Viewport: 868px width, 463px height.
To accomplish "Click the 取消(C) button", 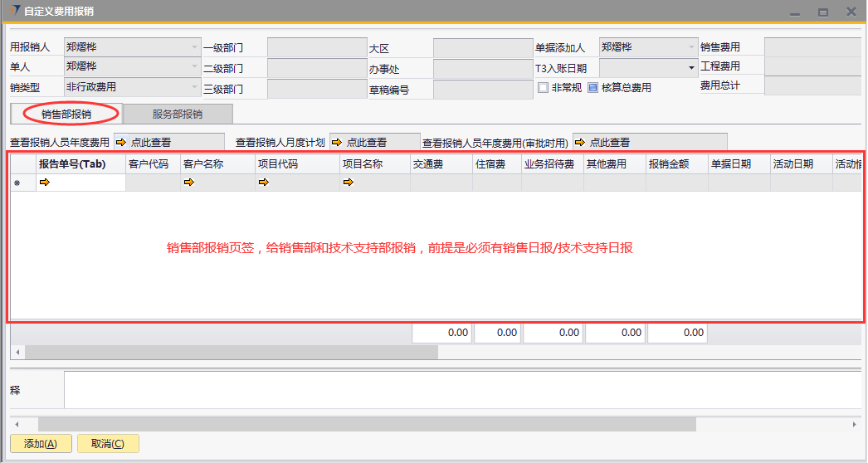I will coord(108,444).
